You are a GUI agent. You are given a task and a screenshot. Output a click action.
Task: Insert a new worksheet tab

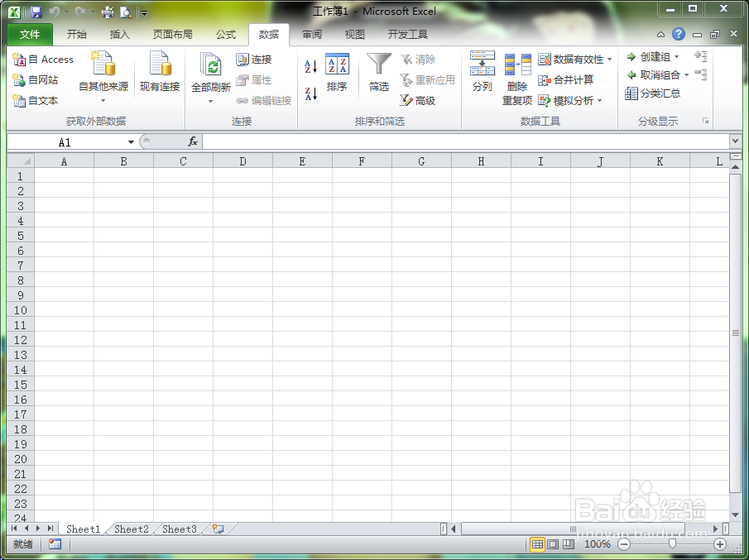pyautogui.click(x=218, y=529)
